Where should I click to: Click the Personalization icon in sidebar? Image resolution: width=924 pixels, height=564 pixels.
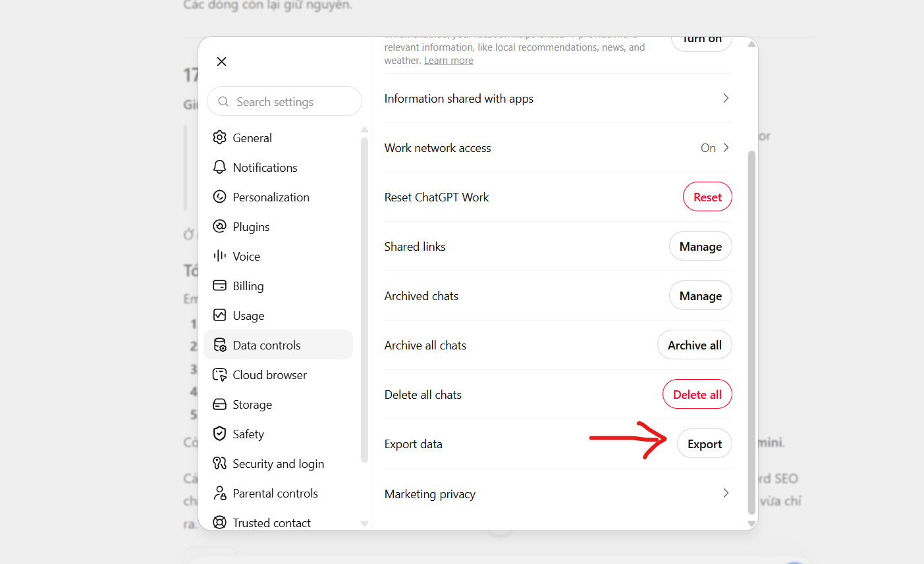(219, 197)
